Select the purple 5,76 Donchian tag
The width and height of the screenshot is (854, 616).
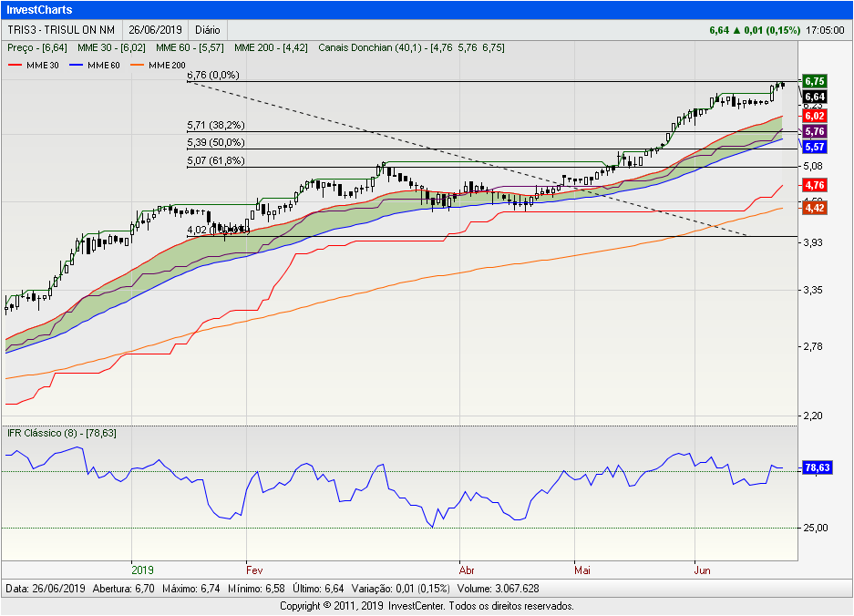tap(815, 132)
